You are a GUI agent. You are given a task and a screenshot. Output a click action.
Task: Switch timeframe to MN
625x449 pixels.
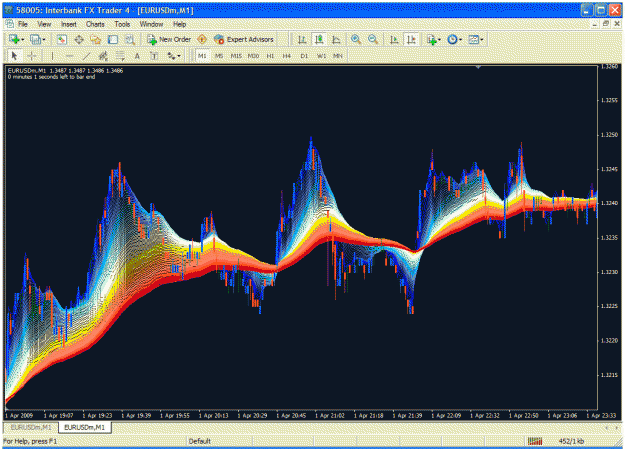point(338,56)
